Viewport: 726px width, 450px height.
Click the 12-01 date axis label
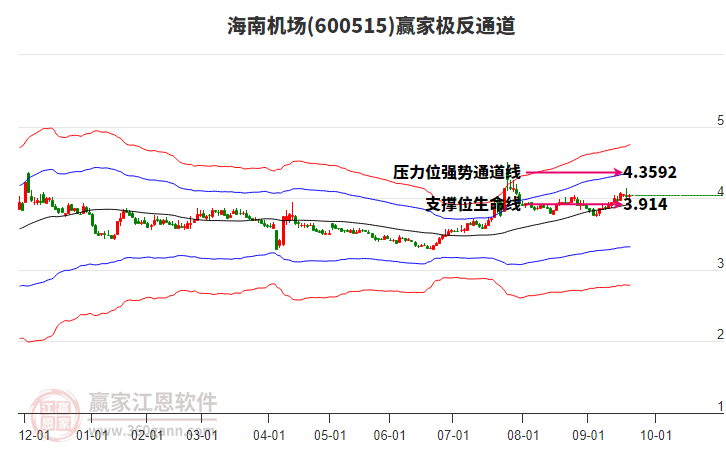[35, 436]
